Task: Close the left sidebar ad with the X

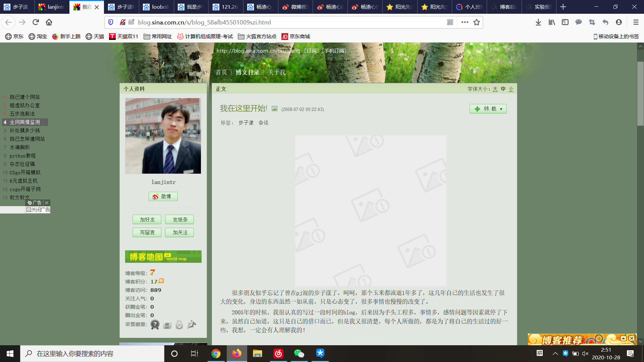Action: [x=47, y=202]
